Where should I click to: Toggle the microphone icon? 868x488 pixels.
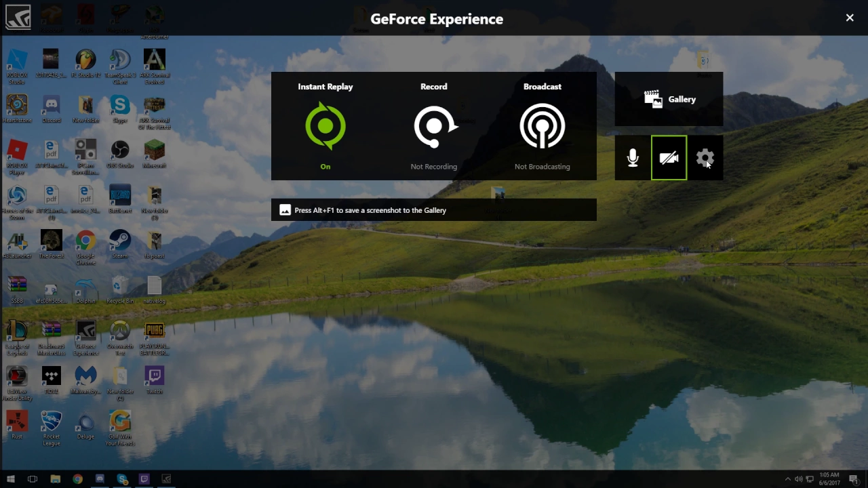pyautogui.click(x=633, y=158)
